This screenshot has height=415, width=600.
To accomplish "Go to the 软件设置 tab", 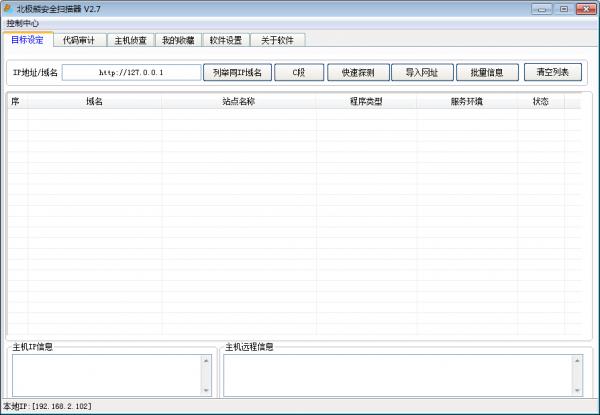I will tap(225, 40).
